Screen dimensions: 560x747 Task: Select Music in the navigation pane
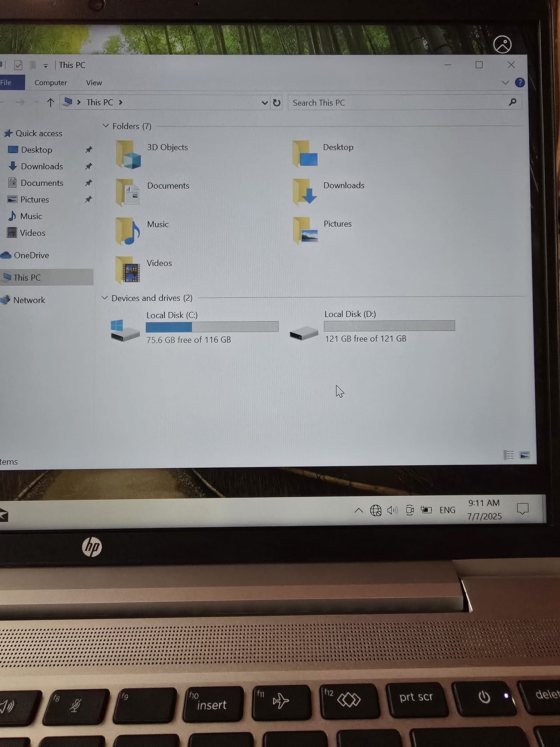click(x=31, y=216)
